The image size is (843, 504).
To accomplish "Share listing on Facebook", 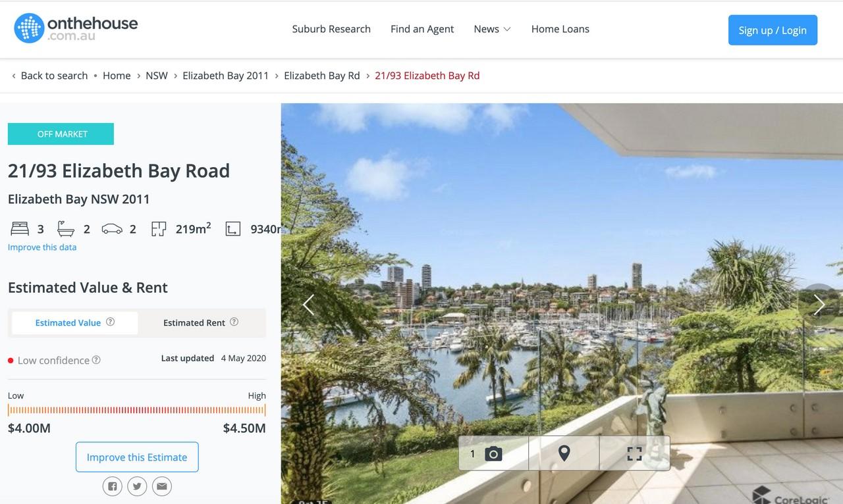I will [113, 487].
